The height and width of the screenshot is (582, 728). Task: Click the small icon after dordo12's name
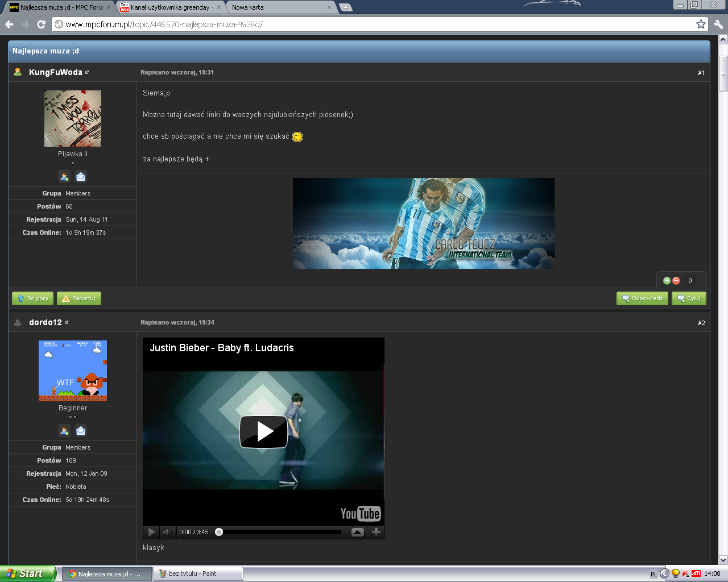(x=67, y=322)
